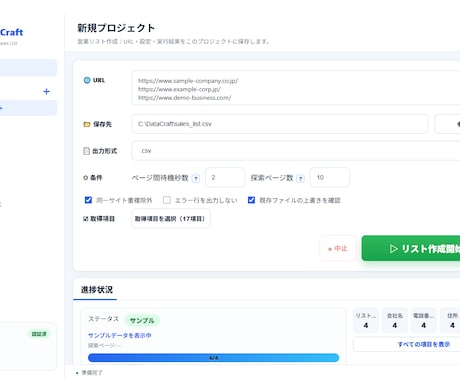Click the 新規プロジェクト page title
This screenshot has height=380, width=460.
116,28
